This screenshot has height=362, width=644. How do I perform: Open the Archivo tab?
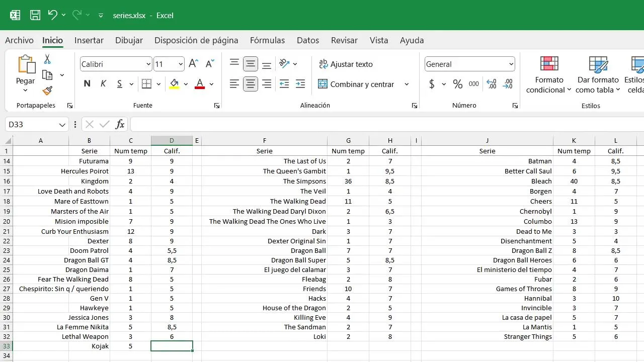[19, 40]
